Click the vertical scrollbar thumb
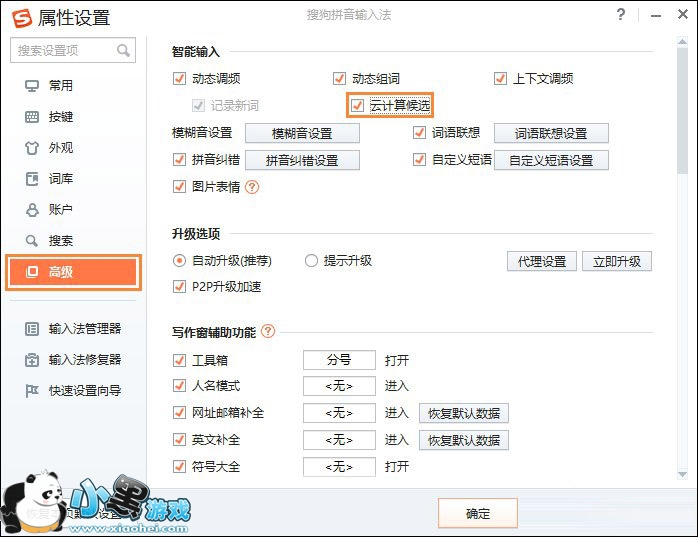 tap(682, 110)
